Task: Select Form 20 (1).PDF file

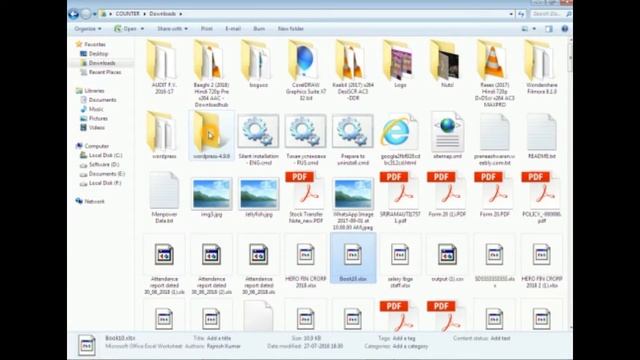Action: [447, 194]
